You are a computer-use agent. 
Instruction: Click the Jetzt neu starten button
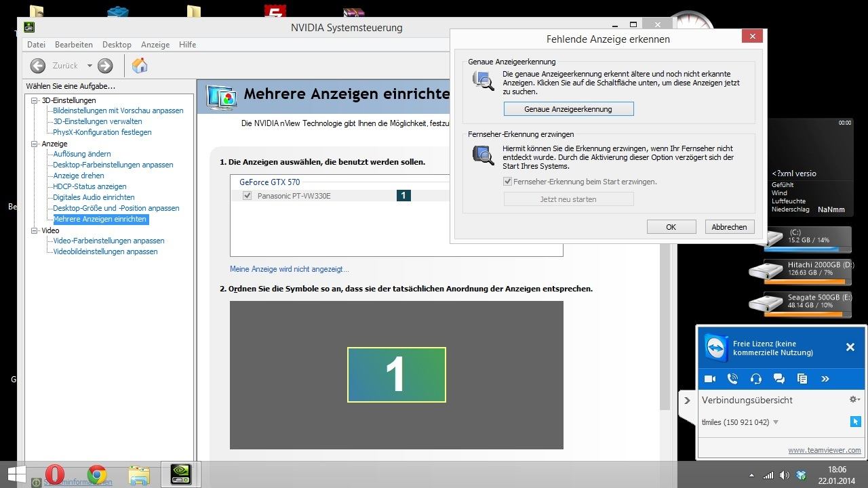[568, 199]
